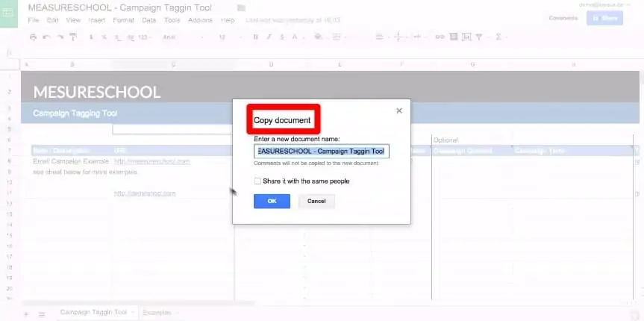The width and height of the screenshot is (644, 321).
Task: Open the Data menu
Action: (149, 20)
